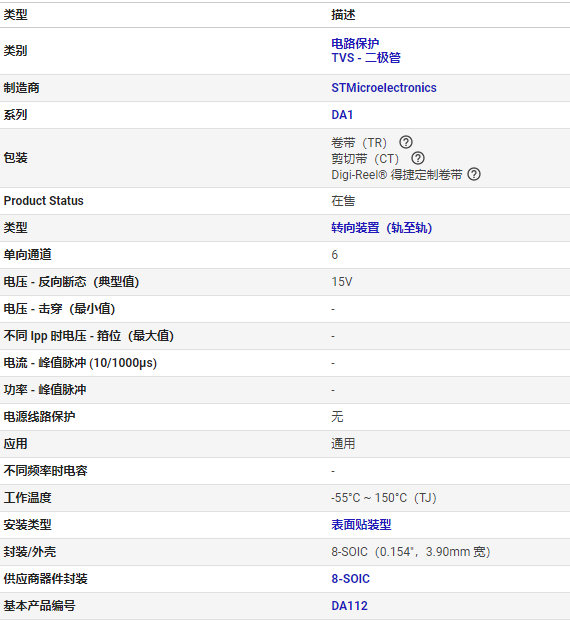Click the 8-SOIC (0.154", 3.90mm 宽) package text
Viewport: 570px width, 620px height.
click(410, 552)
